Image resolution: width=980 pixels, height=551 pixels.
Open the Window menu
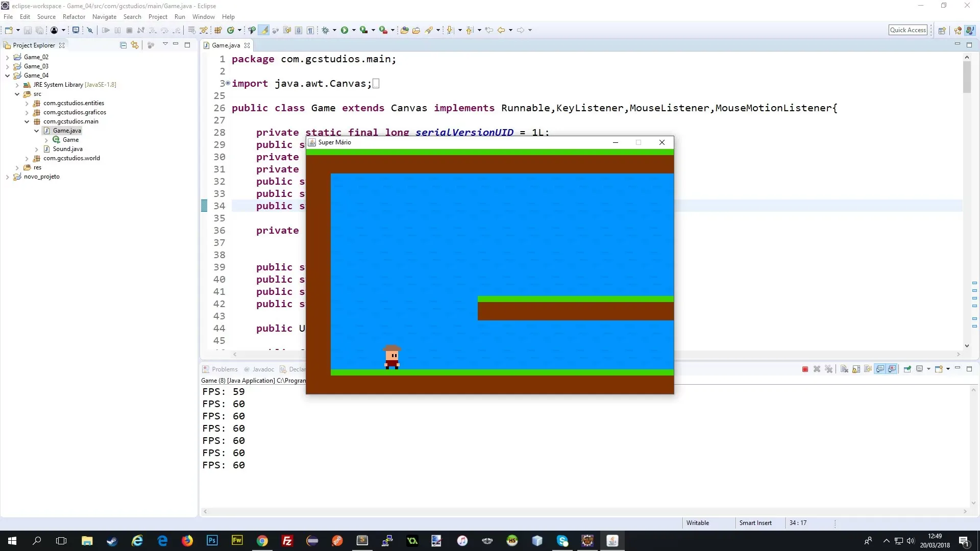(203, 17)
